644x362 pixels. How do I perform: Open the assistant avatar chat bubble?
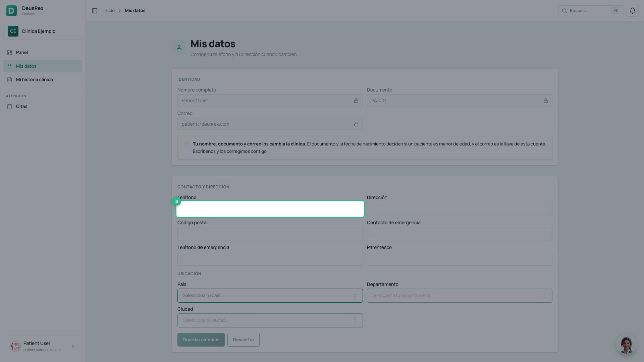626,345
